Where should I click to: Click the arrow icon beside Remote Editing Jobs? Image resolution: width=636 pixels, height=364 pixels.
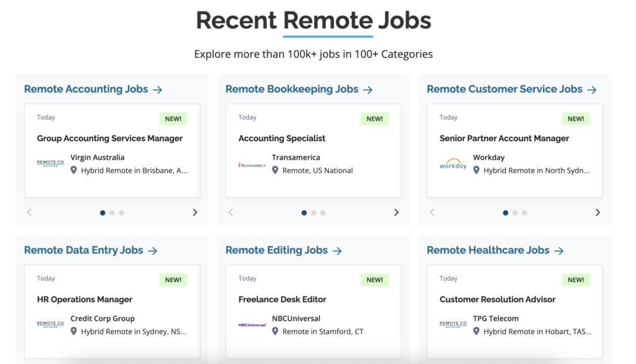[337, 251]
